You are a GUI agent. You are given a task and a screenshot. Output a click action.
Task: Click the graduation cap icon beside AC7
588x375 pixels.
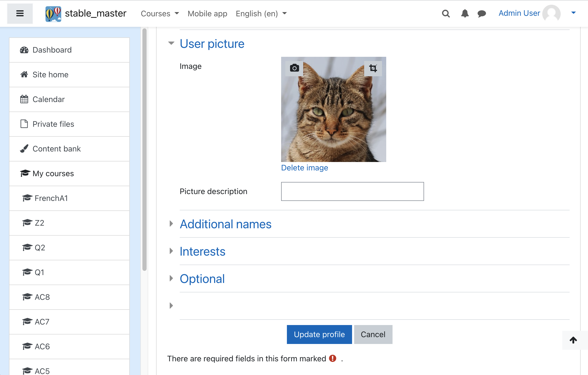[x=27, y=322]
